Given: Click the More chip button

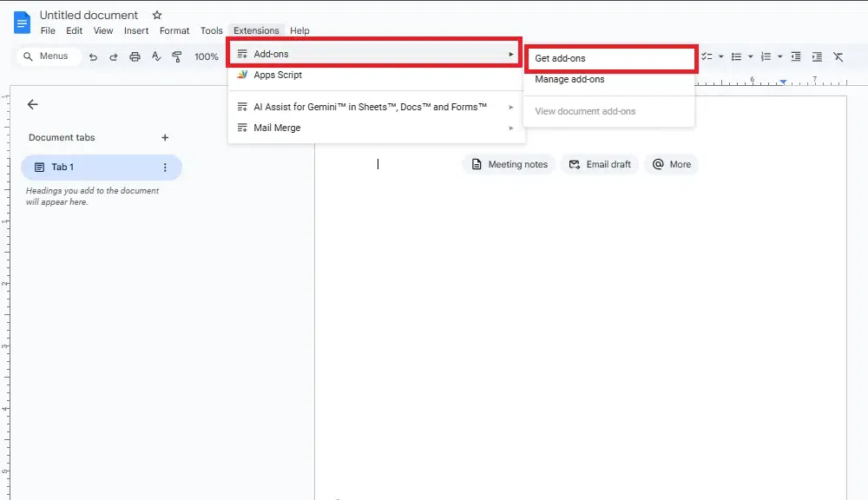Looking at the screenshot, I should pyautogui.click(x=672, y=164).
